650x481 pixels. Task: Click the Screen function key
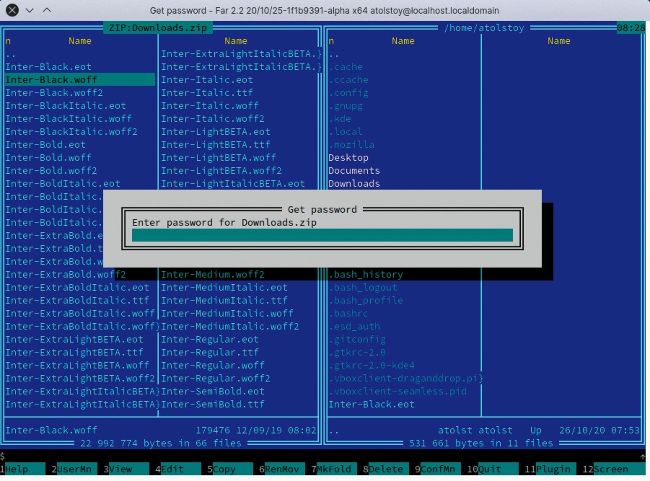pyautogui.click(x=606, y=469)
